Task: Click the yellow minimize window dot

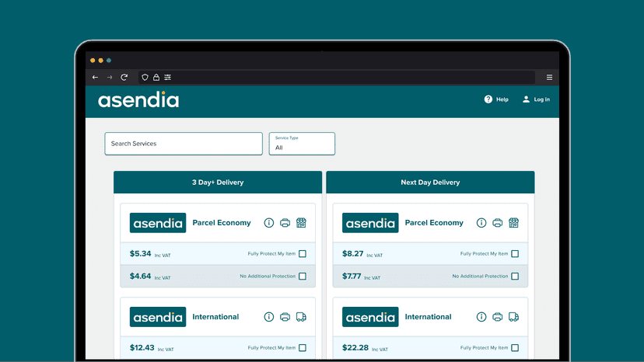Action: click(x=100, y=61)
